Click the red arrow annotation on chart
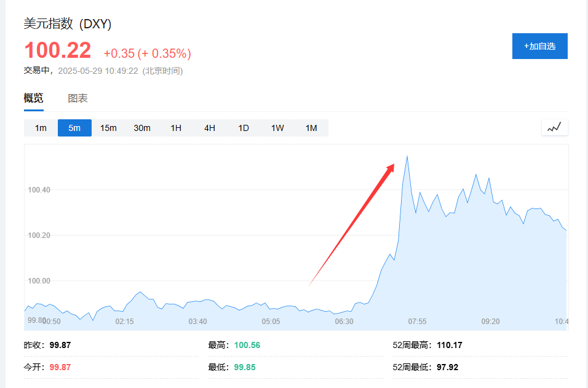588x388 pixels. 352,224
